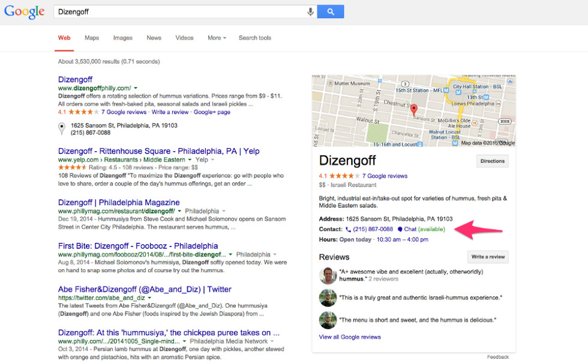Open dropdown arrow beside Twitter result URL
This screenshot has width=588, height=364.
click(149, 298)
